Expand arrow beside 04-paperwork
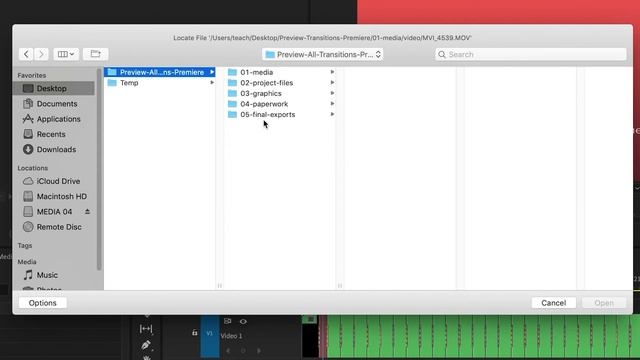The image size is (640, 360). tap(332, 104)
